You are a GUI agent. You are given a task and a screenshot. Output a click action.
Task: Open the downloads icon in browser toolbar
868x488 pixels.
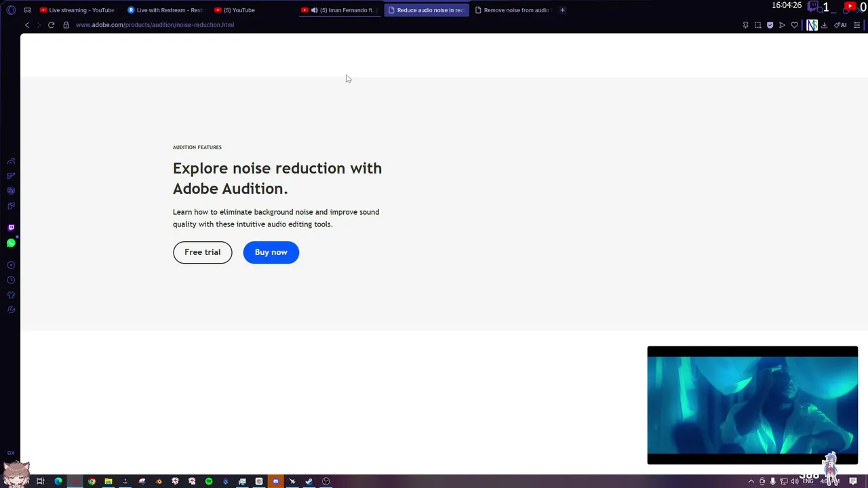tap(824, 25)
